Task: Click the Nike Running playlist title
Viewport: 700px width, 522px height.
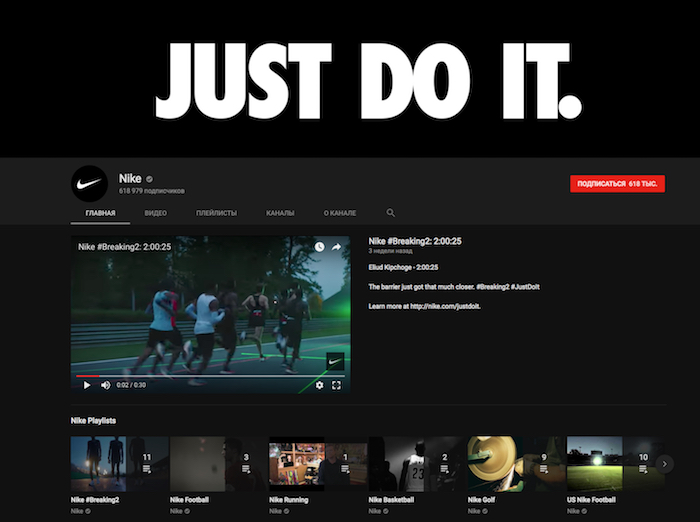Action: tap(289, 500)
